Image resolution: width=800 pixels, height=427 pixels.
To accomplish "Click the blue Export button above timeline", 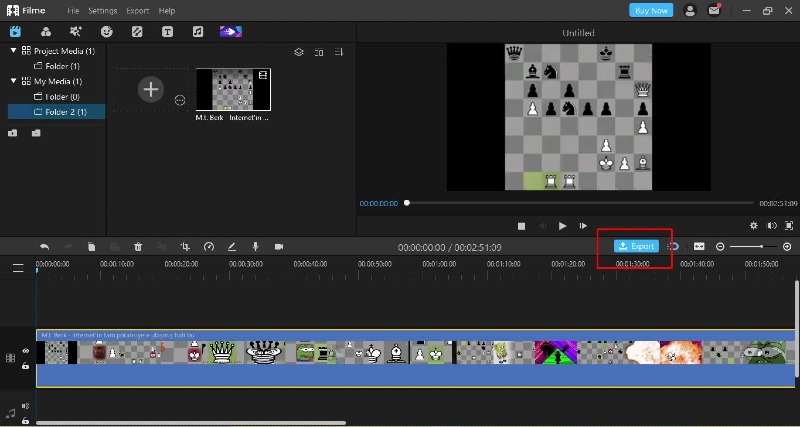I will (636, 246).
